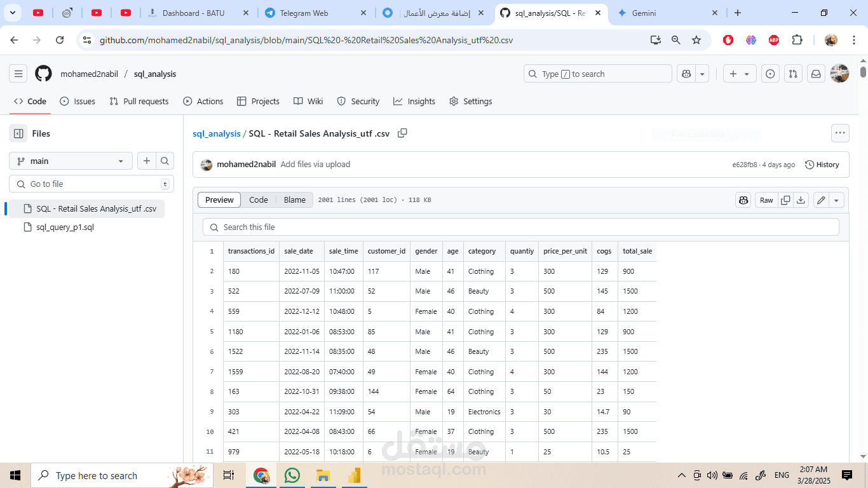Open the Wiki tab
Viewport: 868px width, 488px height.
(308, 101)
